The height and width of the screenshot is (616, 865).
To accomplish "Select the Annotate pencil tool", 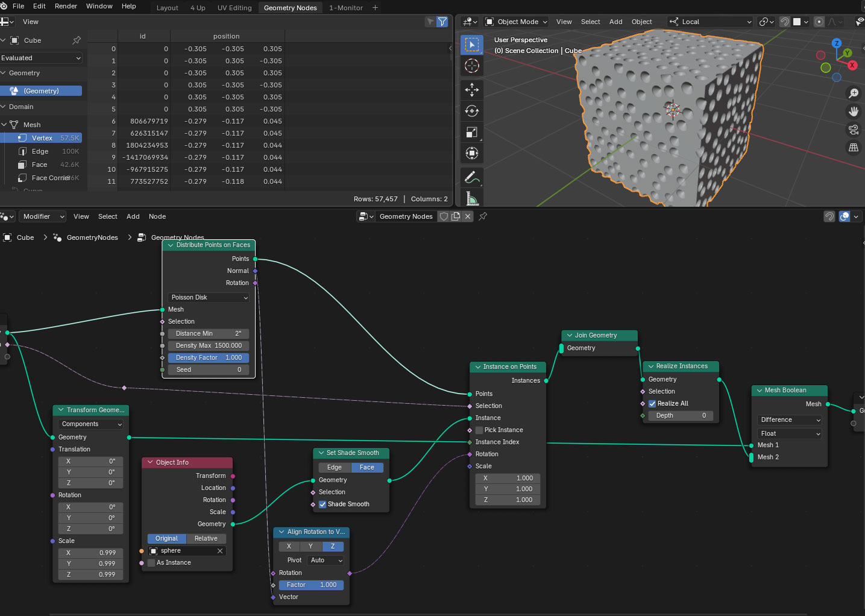I will pyautogui.click(x=472, y=177).
